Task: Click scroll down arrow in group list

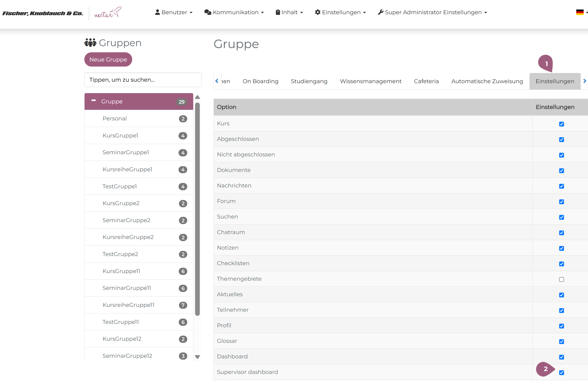Action: (197, 357)
